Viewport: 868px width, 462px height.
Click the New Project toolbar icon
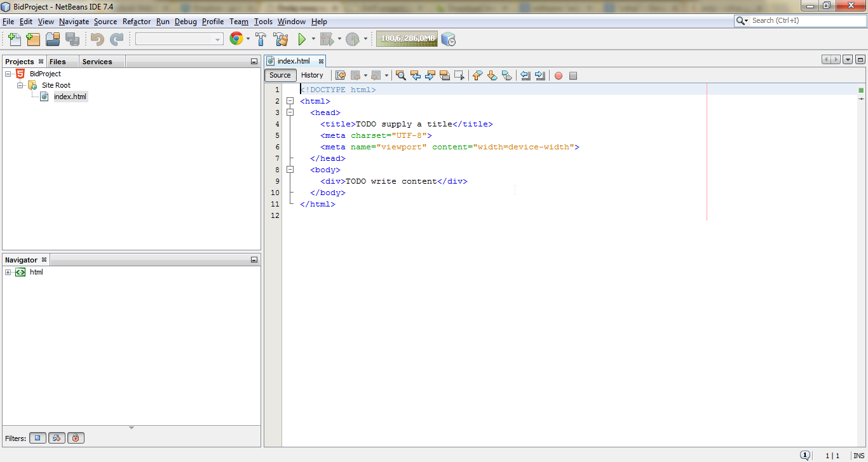(x=33, y=39)
